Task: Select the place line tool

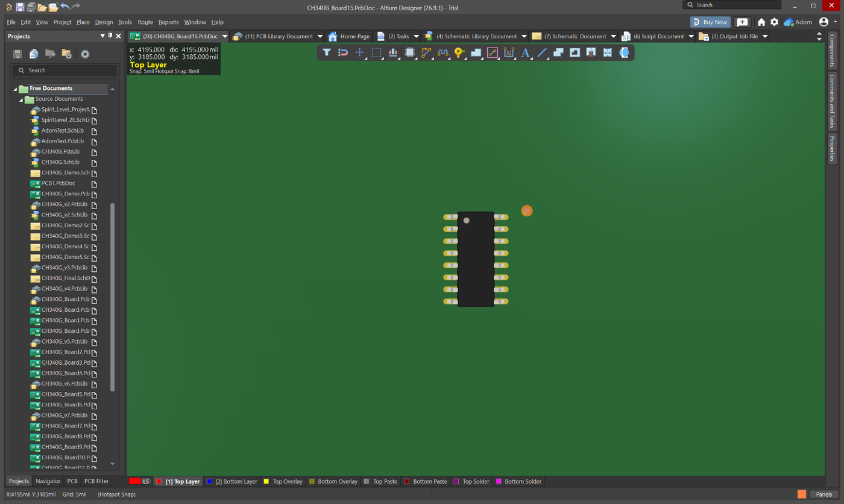Action: [542, 52]
